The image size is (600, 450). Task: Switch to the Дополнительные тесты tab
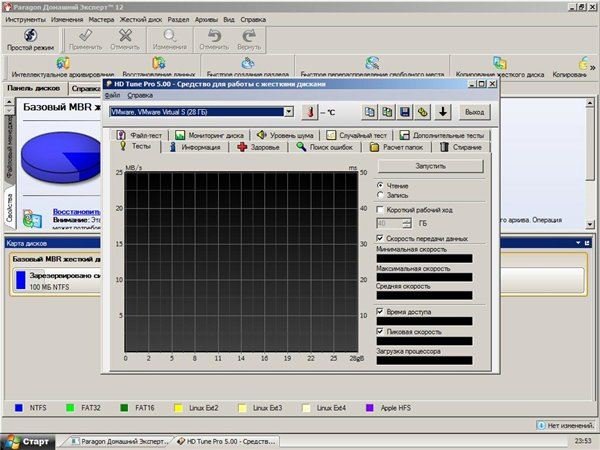point(442,135)
